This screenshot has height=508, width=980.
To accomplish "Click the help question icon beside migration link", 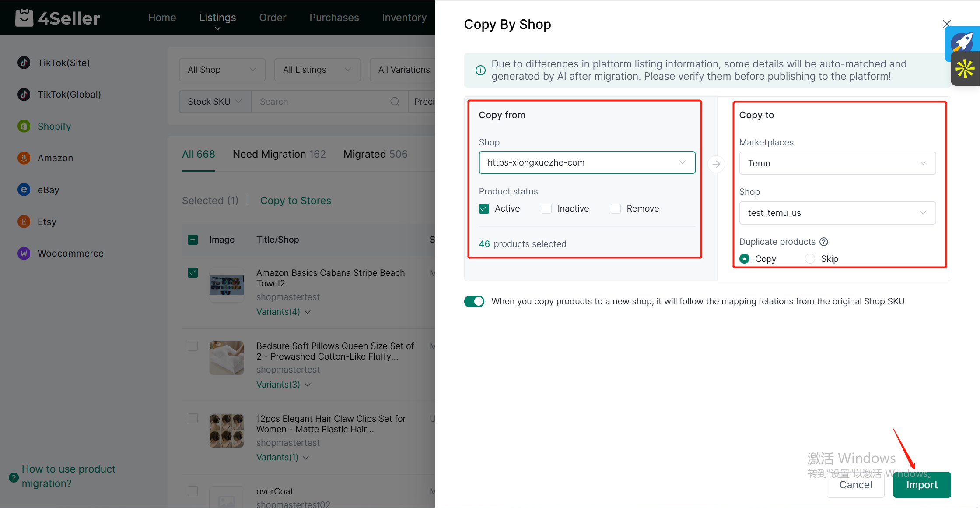I will tap(14, 477).
